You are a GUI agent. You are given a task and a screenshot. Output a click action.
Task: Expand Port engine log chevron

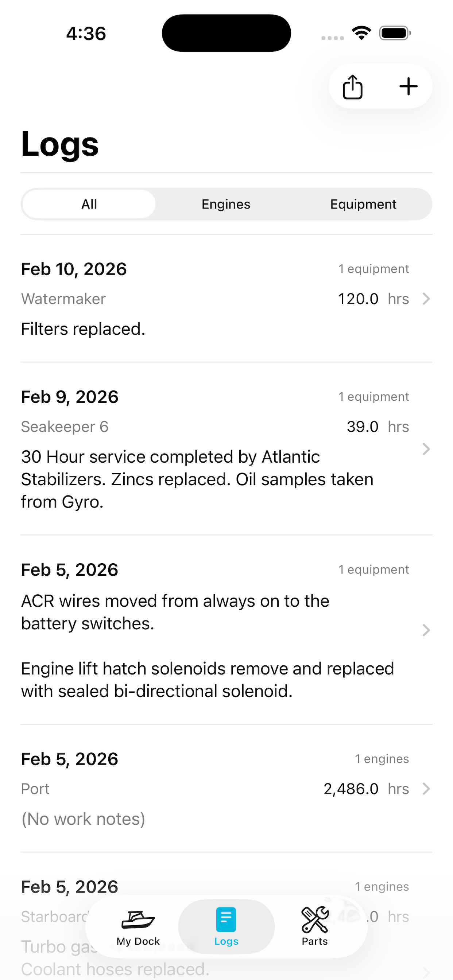click(426, 789)
